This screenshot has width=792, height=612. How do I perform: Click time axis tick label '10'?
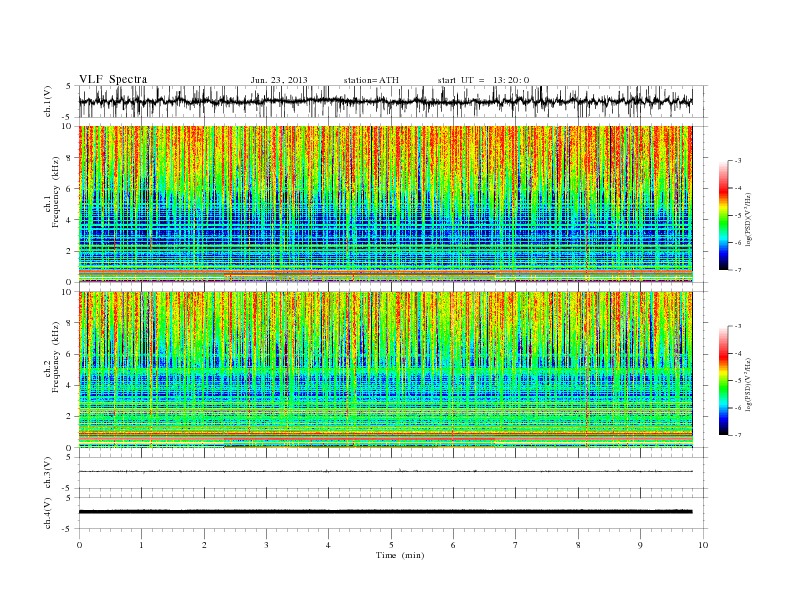(703, 545)
